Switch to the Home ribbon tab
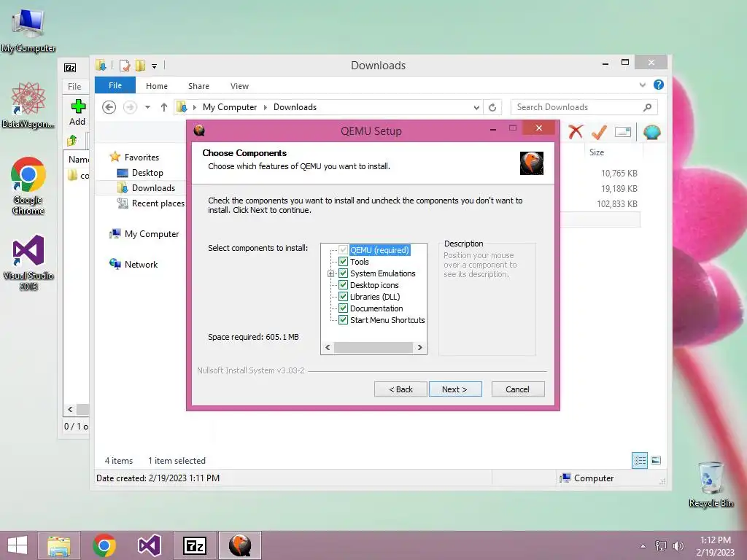This screenshot has height=560, width=747. (x=157, y=86)
